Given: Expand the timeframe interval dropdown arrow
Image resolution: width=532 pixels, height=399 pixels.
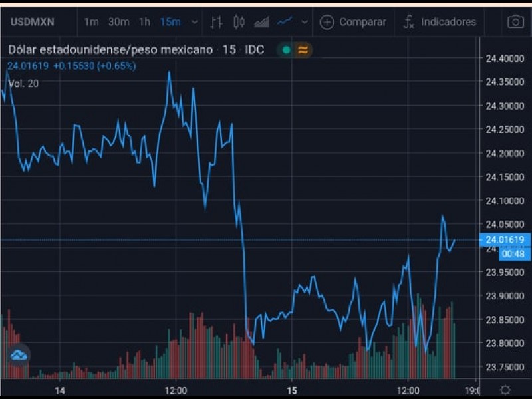Looking at the screenshot, I should [x=194, y=22].
